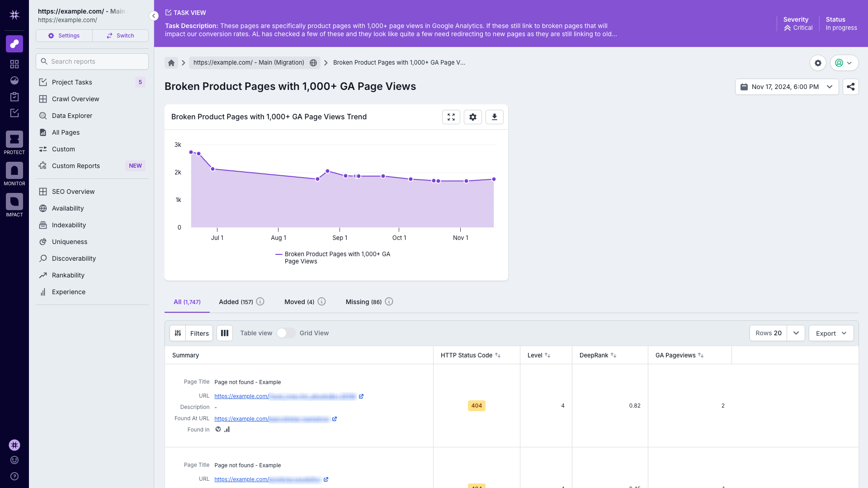Screen dimensions: 868x488
Task: Download the trend chart
Action: coord(495,117)
